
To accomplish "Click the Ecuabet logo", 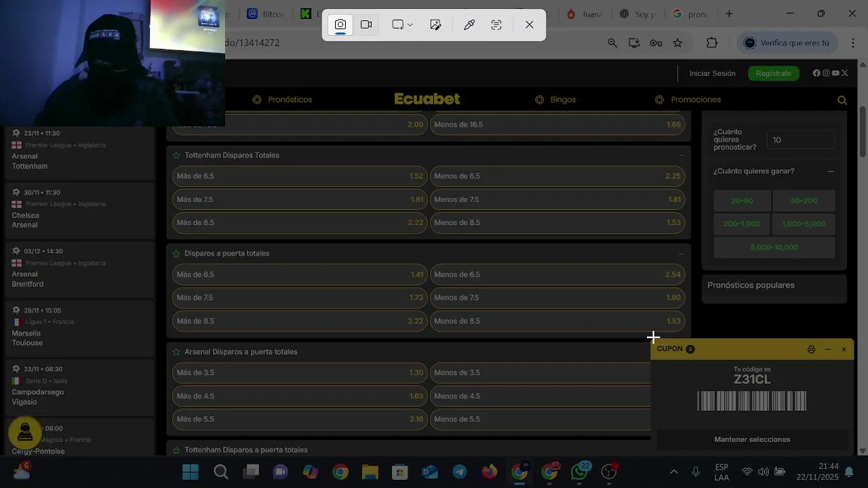I will click(427, 99).
